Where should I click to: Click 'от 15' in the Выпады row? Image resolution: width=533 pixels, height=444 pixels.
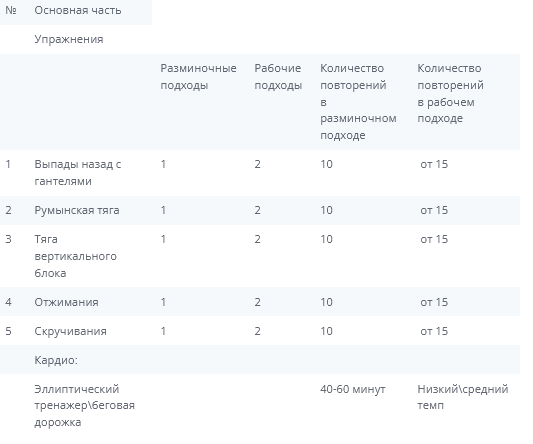click(x=434, y=164)
